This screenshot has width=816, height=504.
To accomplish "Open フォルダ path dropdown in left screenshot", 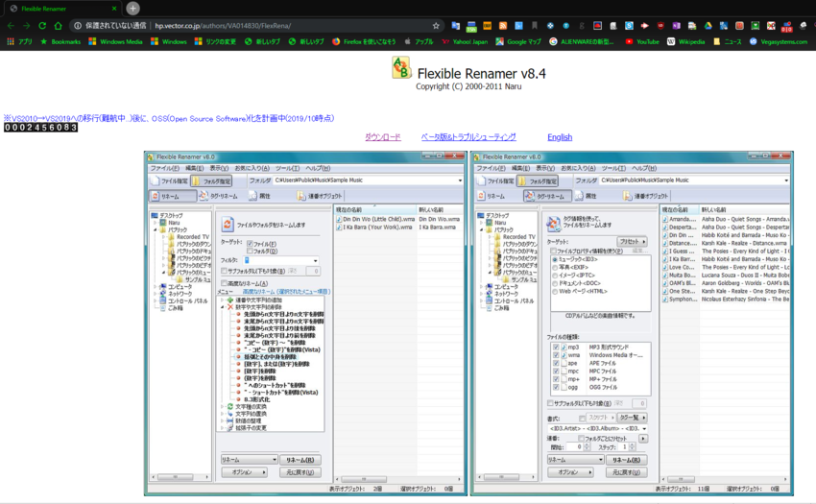I will [x=460, y=180].
